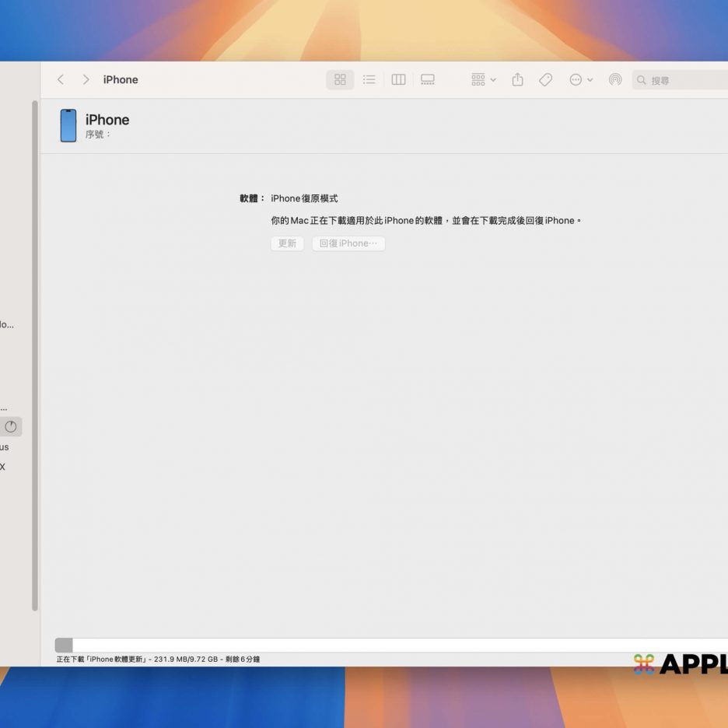This screenshot has width=728, height=728.
Task: Switch to list view
Action: (369, 79)
